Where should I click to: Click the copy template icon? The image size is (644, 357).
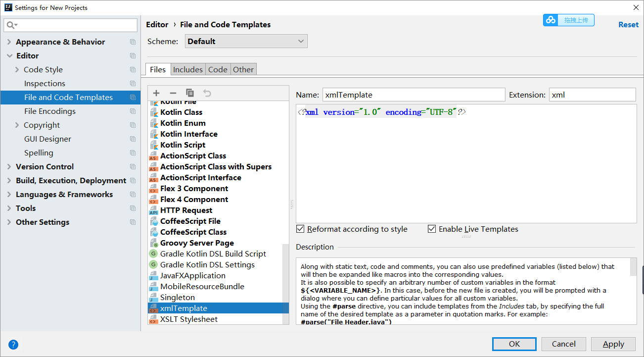190,93
